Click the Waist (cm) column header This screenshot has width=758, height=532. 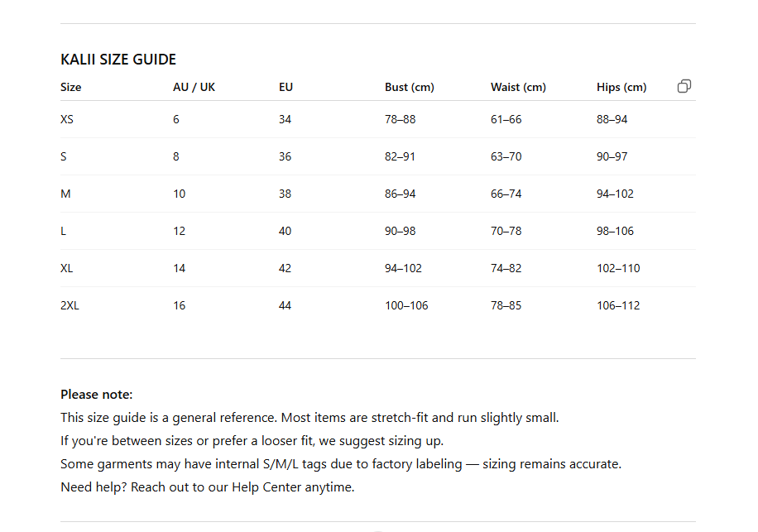pyautogui.click(x=518, y=87)
